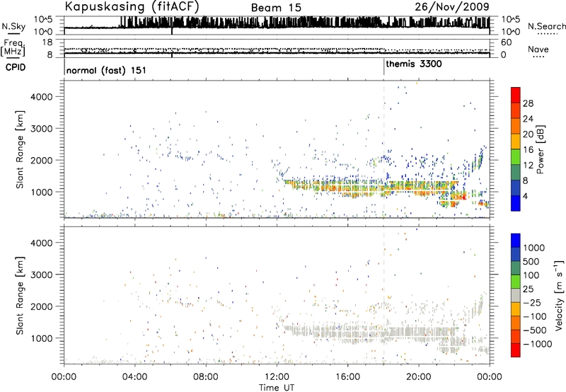Click the N.Sky legend label

(13, 26)
